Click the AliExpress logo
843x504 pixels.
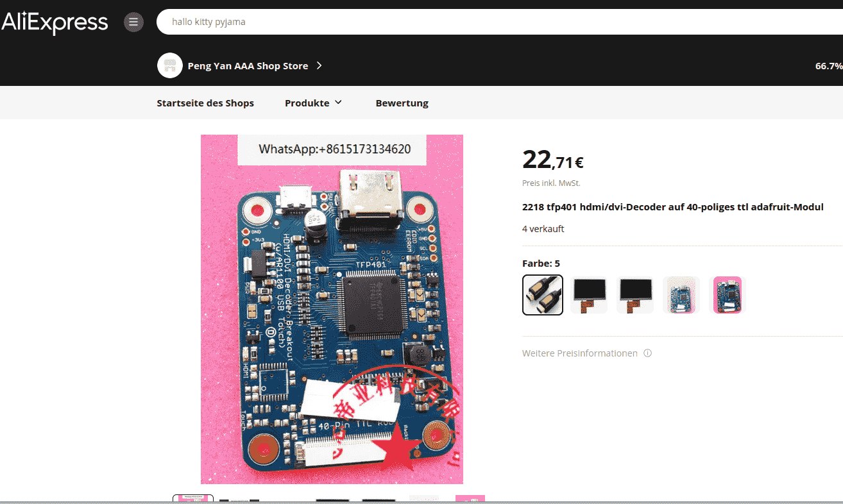pos(55,22)
